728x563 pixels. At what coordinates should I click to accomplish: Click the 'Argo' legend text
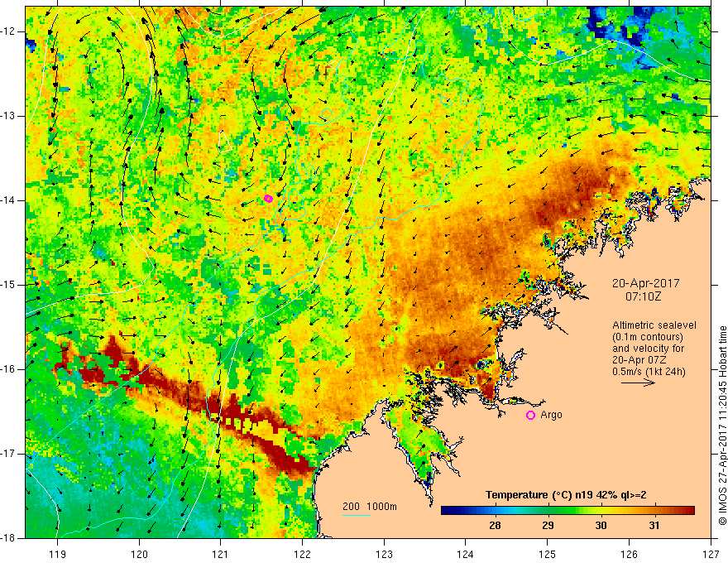click(x=551, y=415)
